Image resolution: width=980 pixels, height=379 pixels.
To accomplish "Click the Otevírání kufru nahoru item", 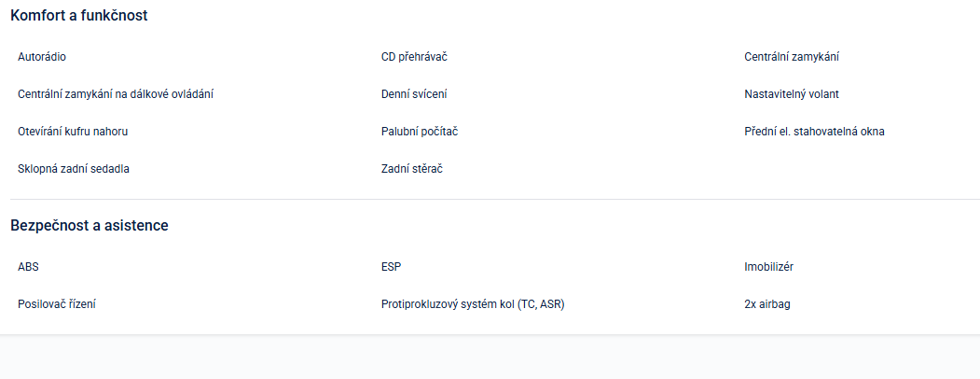I will point(73,132).
